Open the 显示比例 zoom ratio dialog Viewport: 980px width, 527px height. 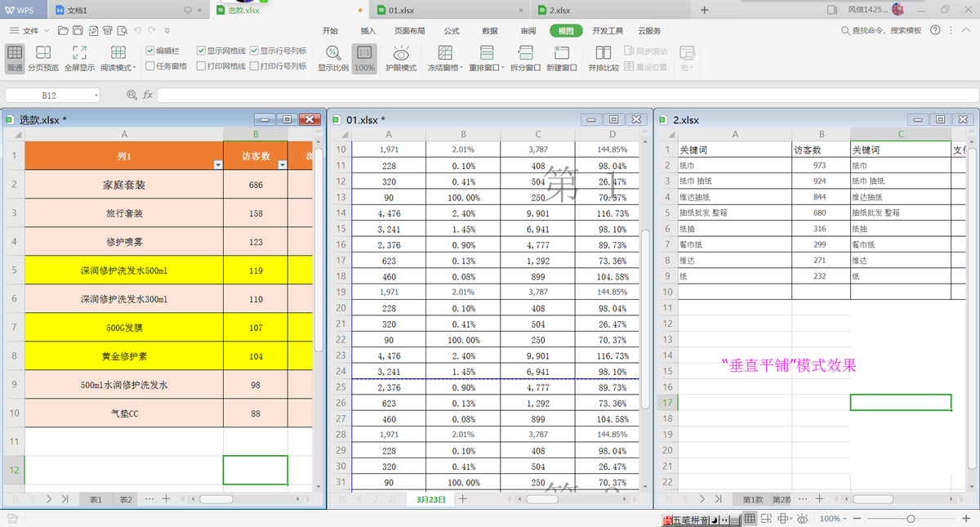click(x=333, y=58)
